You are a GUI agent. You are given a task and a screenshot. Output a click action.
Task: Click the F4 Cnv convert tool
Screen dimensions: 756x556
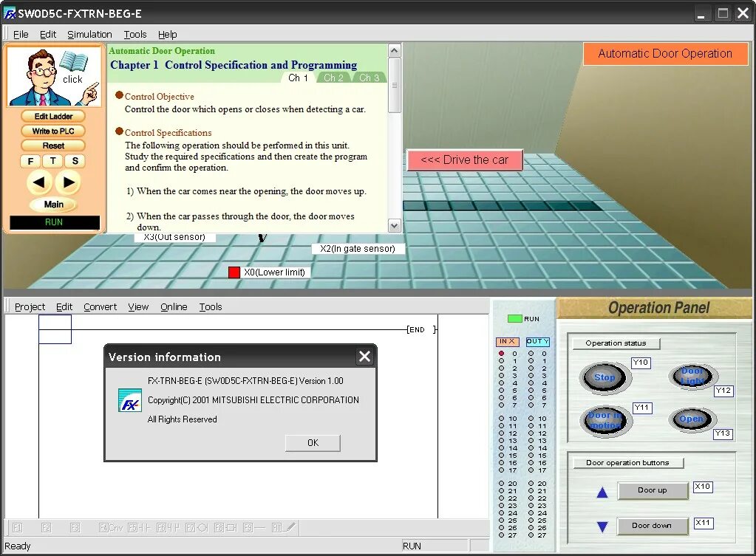pyautogui.click(x=111, y=528)
